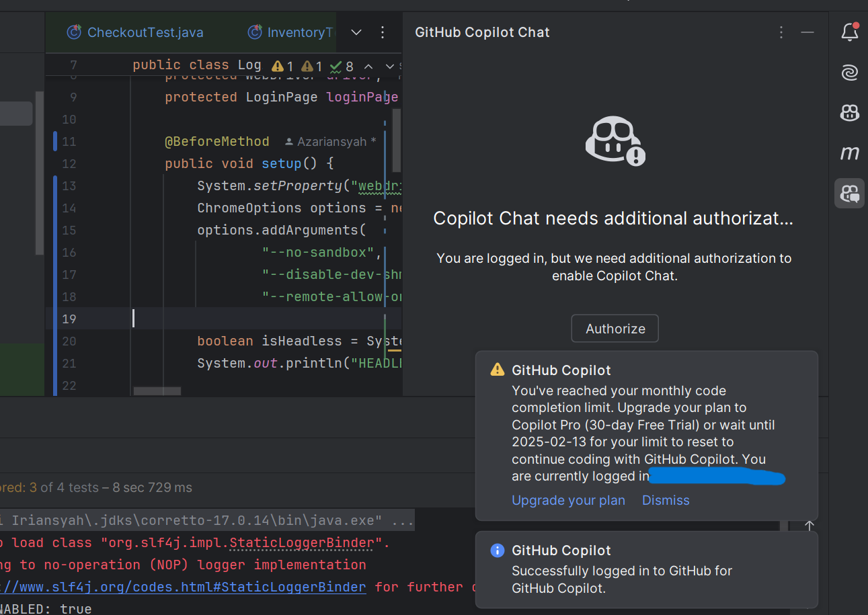Click the editor vertical scrollbar thumb
Viewport: 868px width, 615px height.
click(397, 140)
